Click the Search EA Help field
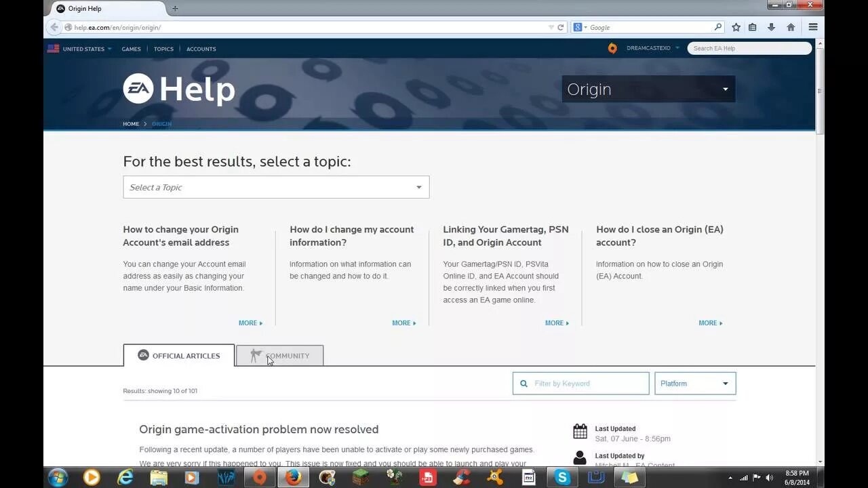868x488 pixels. click(x=749, y=48)
